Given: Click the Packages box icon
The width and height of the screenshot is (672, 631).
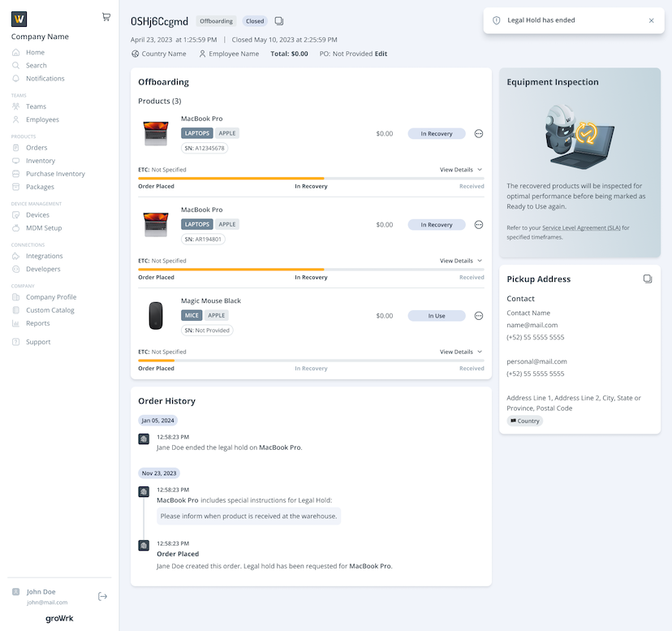Looking at the screenshot, I should (16, 187).
